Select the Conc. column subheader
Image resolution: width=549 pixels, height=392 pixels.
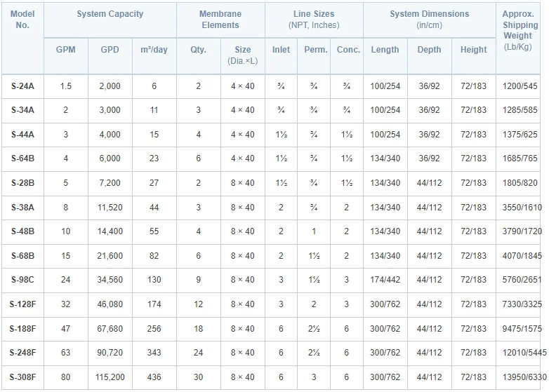(x=348, y=50)
